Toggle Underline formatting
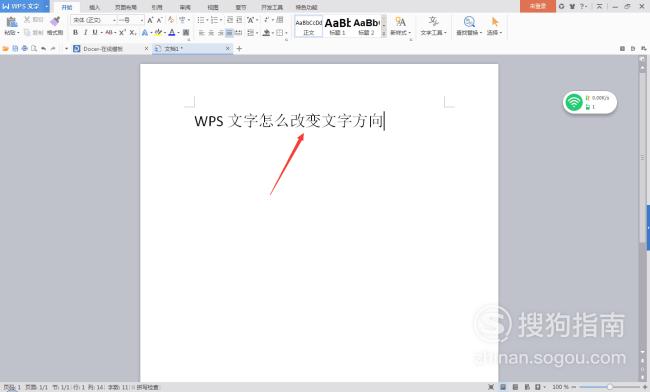650x392 pixels. point(95,32)
